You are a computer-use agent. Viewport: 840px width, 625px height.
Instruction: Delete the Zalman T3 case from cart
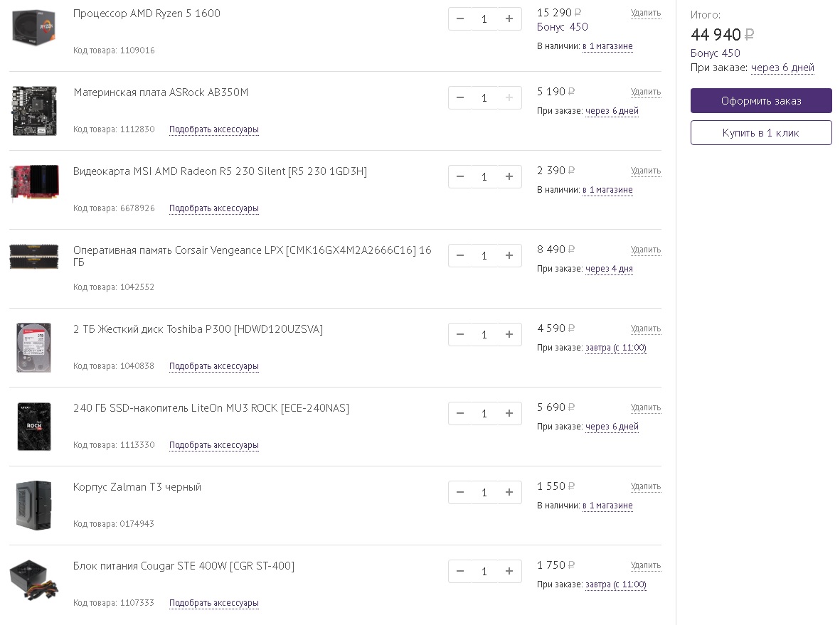(x=645, y=486)
